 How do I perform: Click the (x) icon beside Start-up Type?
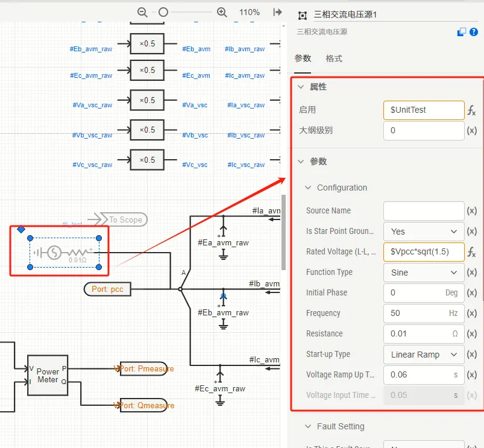pos(472,355)
